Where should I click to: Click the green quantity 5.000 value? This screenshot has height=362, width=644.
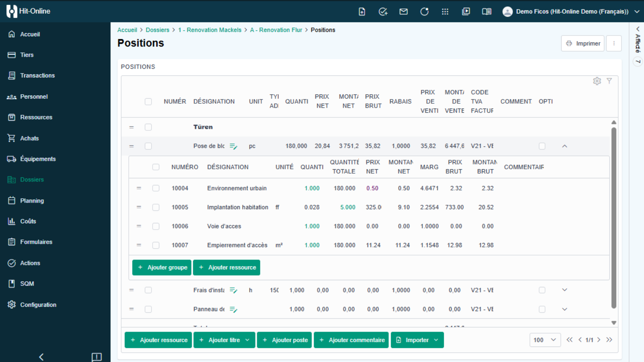click(x=348, y=207)
